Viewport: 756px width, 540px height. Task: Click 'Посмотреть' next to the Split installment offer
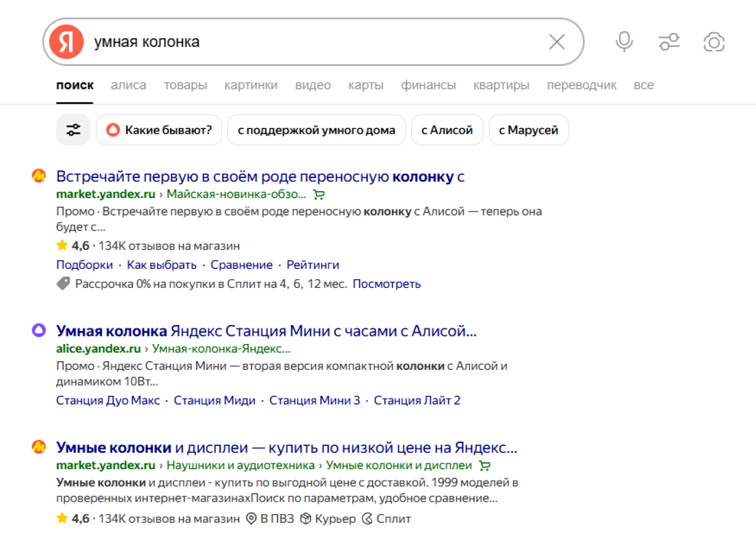pyautogui.click(x=387, y=283)
